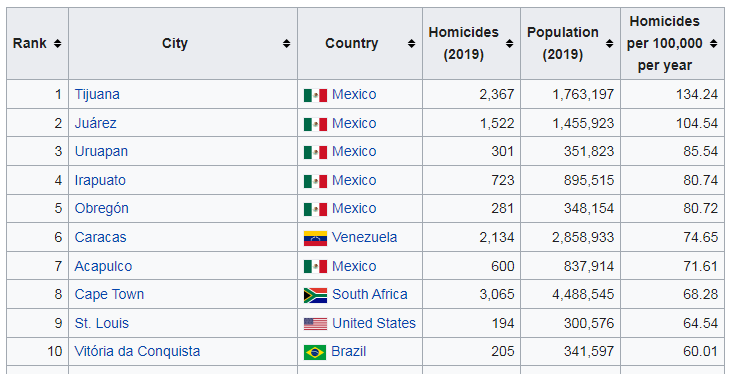This screenshot has width=739, height=374.
Task: Open the Juárez city link
Action: (96, 123)
